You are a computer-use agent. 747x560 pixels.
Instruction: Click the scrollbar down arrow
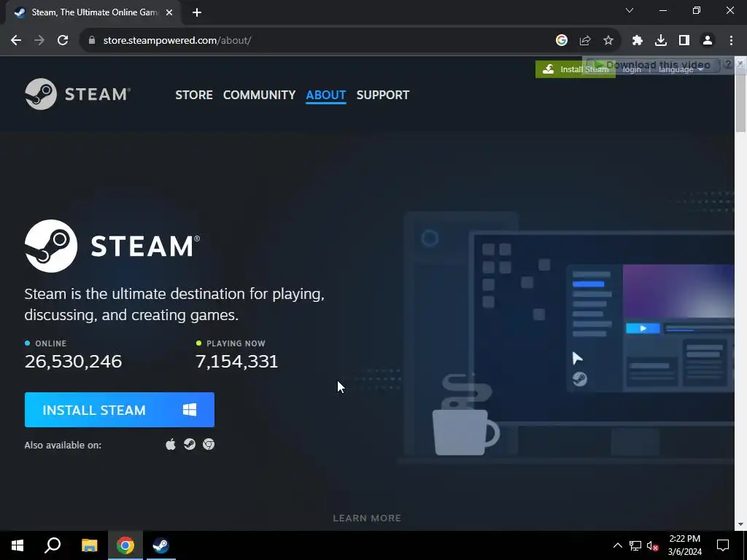[740, 524]
